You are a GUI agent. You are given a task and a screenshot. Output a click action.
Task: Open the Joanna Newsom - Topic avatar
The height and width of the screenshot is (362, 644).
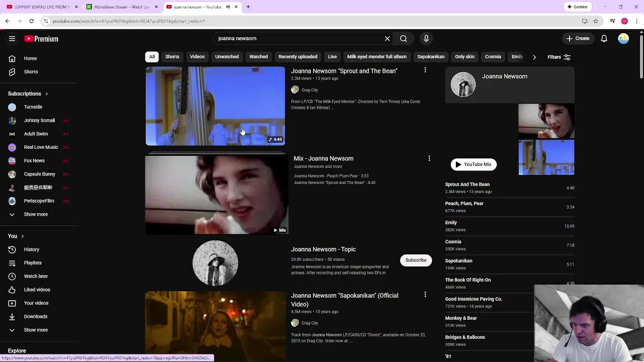215,263
